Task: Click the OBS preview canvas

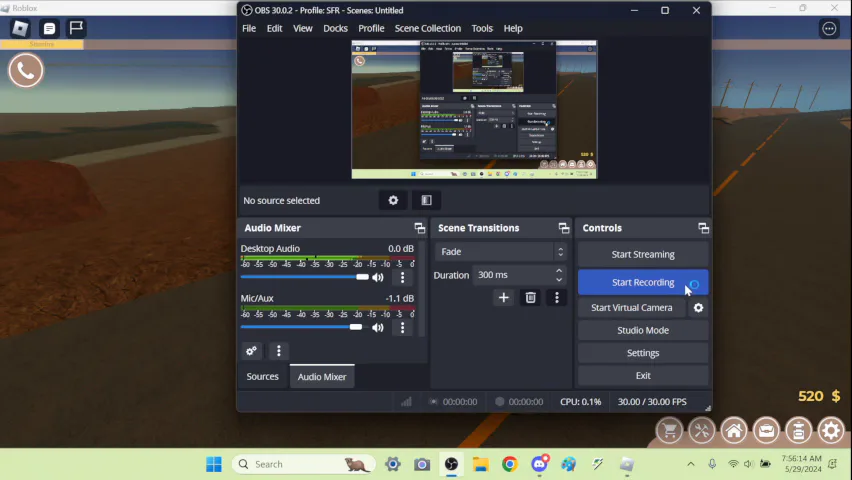Action: coord(474,109)
